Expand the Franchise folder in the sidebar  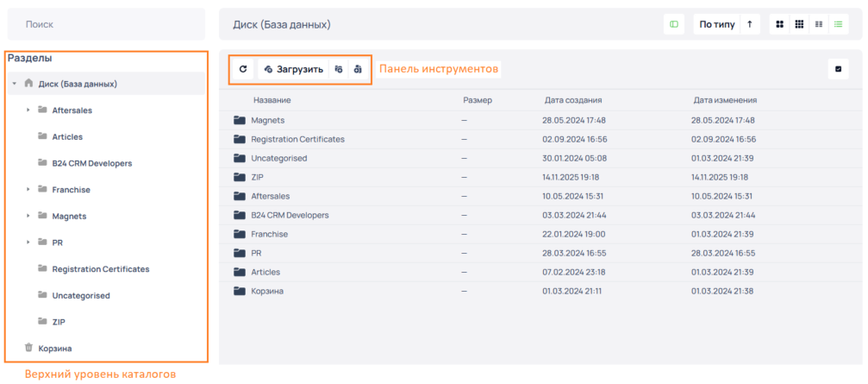point(28,190)
